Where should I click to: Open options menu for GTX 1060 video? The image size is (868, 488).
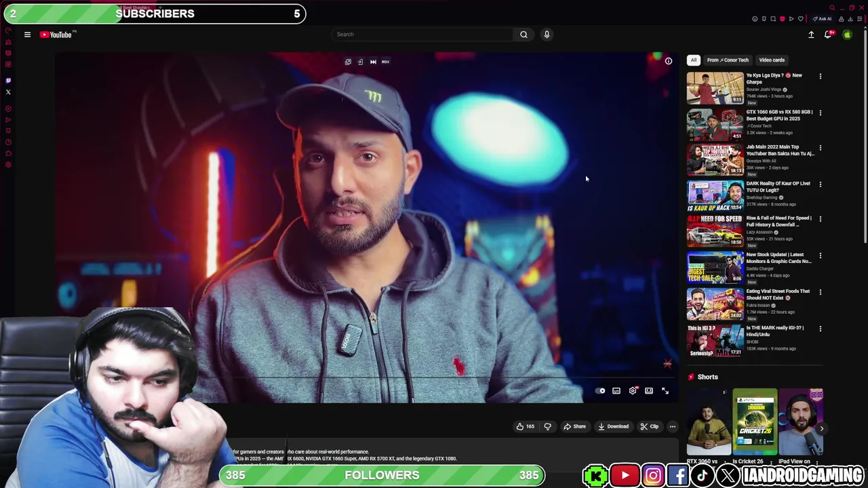(x=820, y=113)
